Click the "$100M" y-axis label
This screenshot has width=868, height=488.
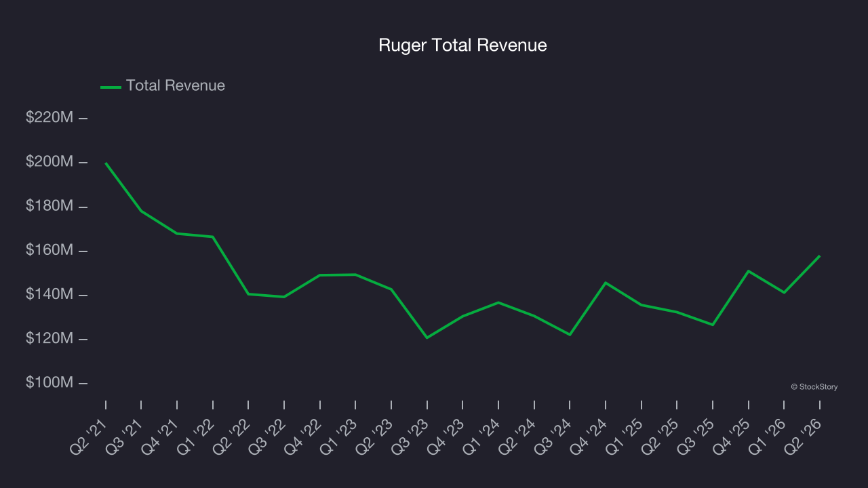[x=50, y=383]
